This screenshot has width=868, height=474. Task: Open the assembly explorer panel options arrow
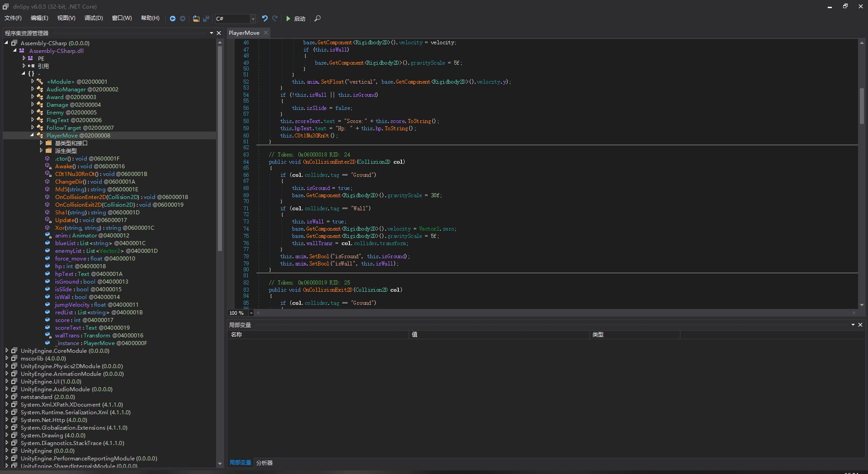pyautogui.click(x=211, y=33)
